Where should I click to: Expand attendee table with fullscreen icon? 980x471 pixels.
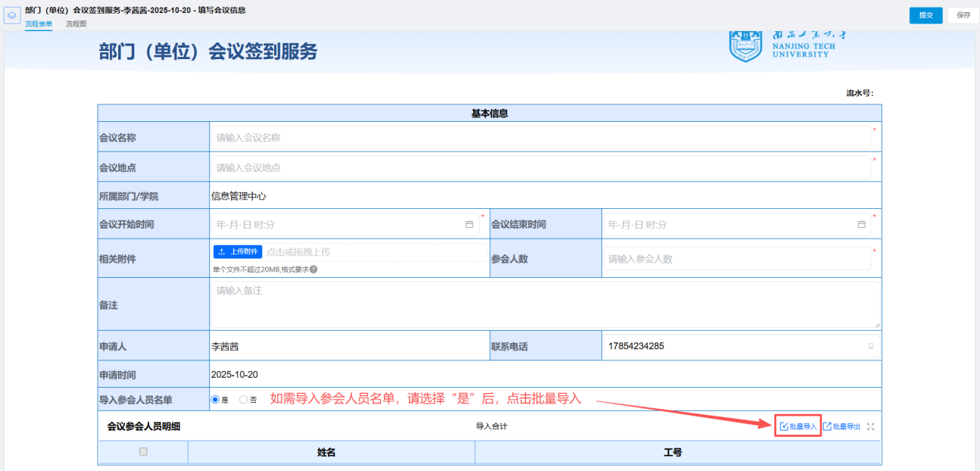[870, 427]
